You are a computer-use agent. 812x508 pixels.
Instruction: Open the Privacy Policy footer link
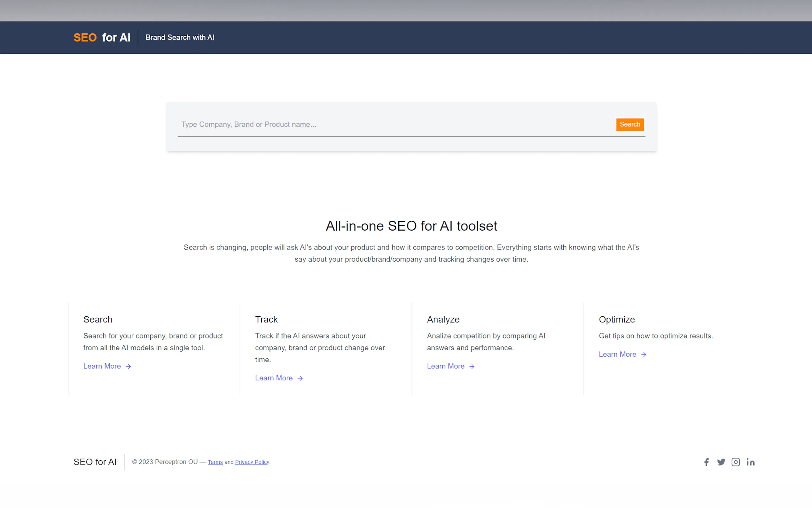(x=252, y=462)
